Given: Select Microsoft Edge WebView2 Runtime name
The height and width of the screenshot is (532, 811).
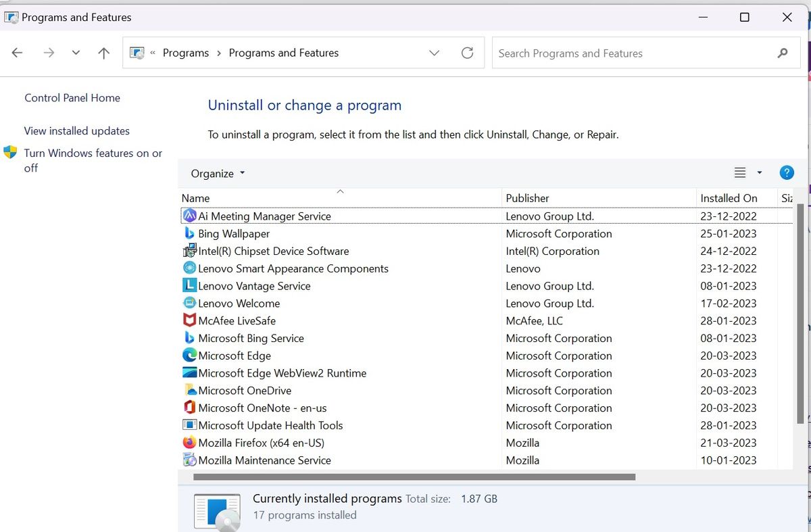Looking at the screenshot, I should 282,373.
